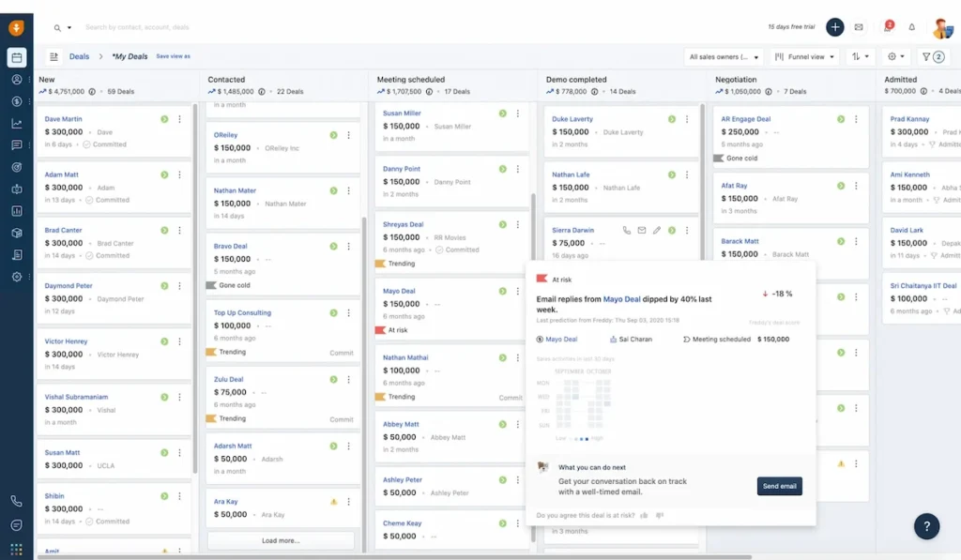Click the search field for contacts and deals
961x560 pixels.
coord(188,27)
